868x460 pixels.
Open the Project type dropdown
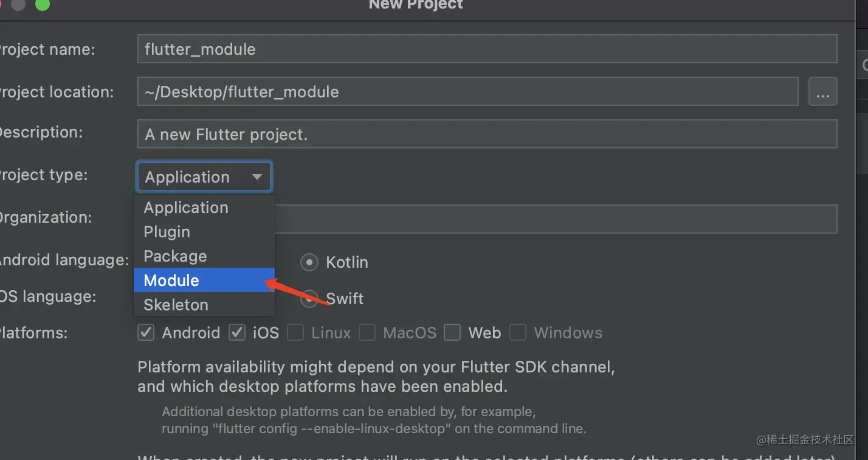click(204, 177)
